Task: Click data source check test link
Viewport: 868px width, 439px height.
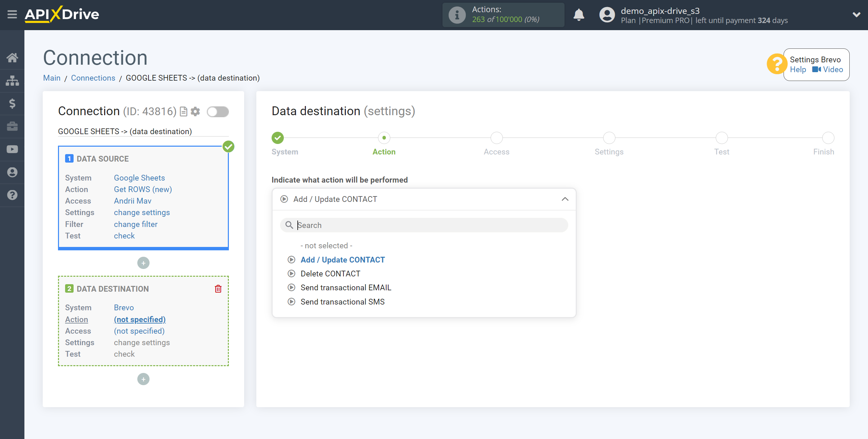Action: coord(124,236)
